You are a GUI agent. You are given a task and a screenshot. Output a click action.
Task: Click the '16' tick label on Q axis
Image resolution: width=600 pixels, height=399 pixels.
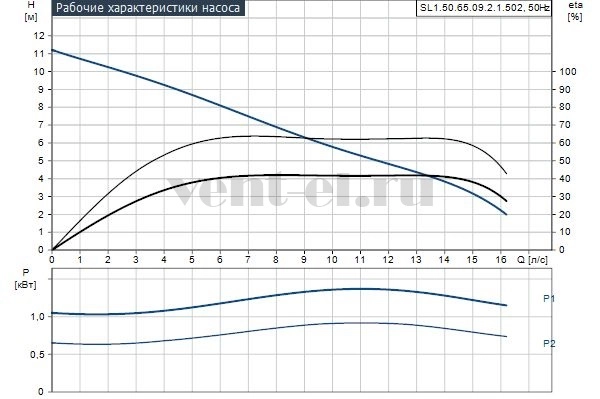click(x=501, y=260)
